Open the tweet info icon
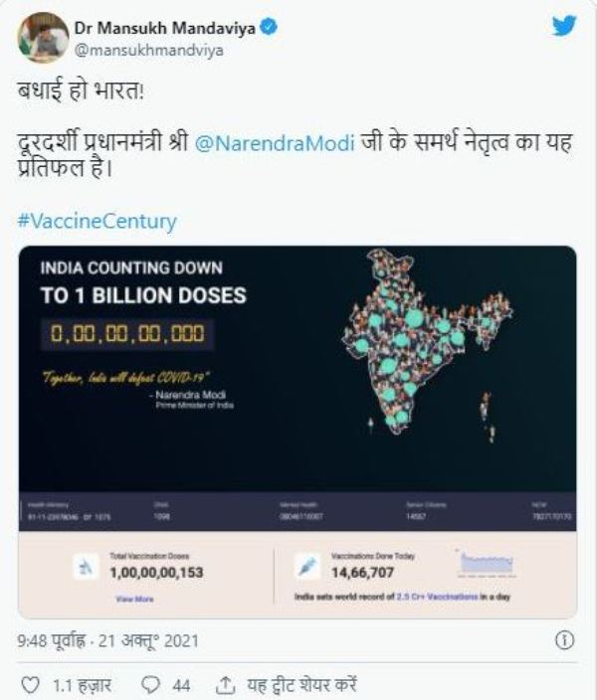 564,640
